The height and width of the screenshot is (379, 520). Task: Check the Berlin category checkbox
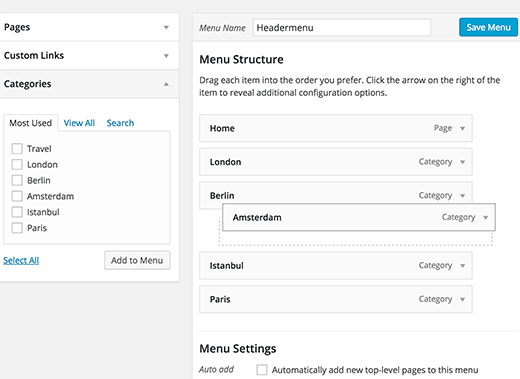click(x=17, y=180)
